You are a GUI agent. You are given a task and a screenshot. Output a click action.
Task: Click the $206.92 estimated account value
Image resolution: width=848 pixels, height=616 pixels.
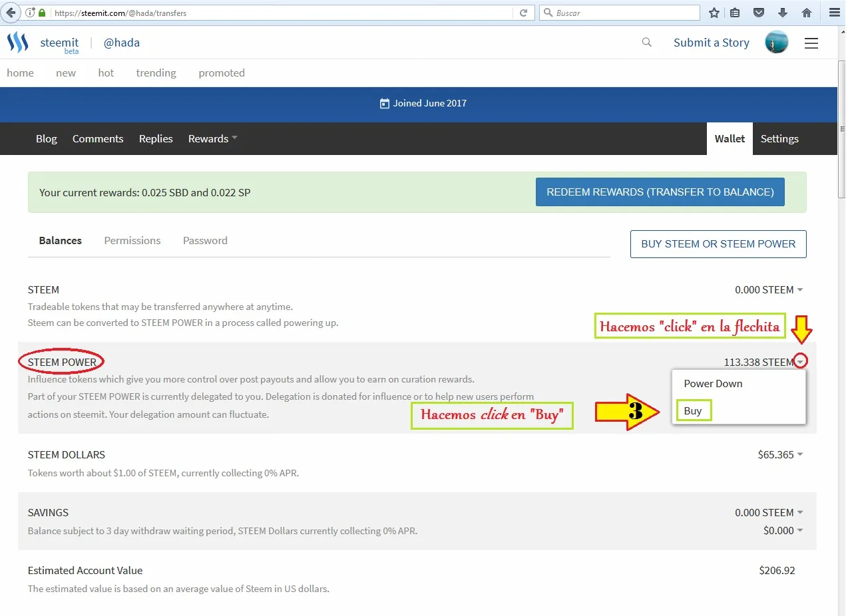[x=777, y=571]
